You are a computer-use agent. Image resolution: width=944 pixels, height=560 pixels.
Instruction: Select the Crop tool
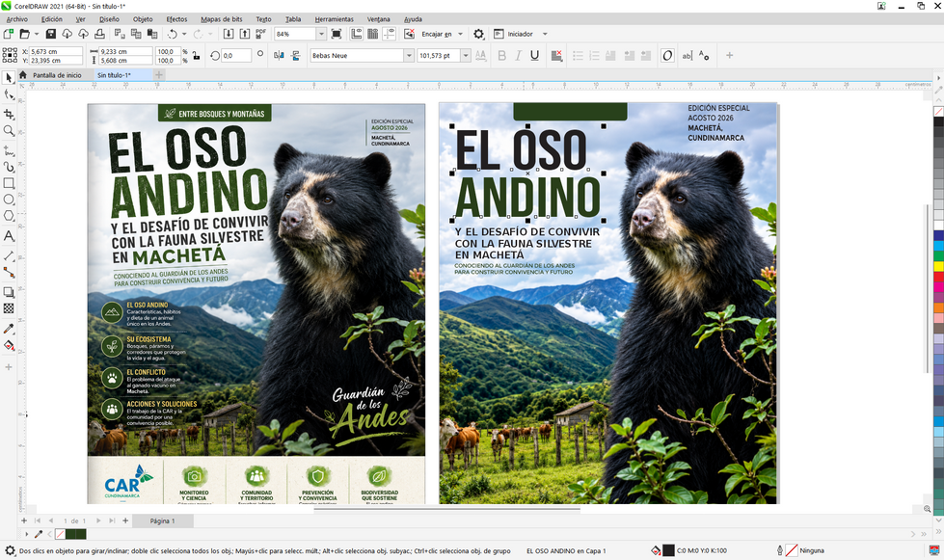pyautogui.click(x=9, y=114)
